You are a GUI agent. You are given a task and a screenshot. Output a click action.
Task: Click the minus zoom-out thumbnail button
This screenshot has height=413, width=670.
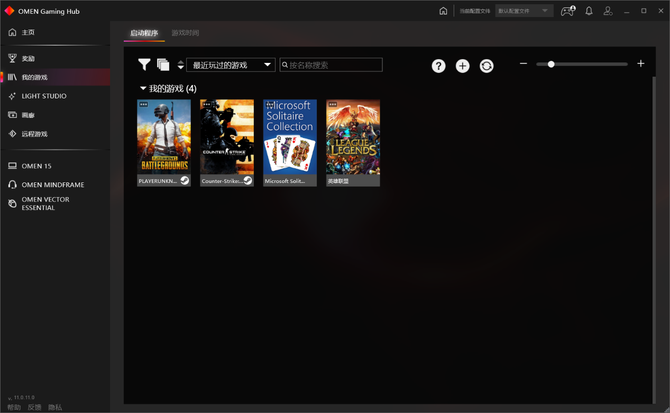(x=523, y=64)
